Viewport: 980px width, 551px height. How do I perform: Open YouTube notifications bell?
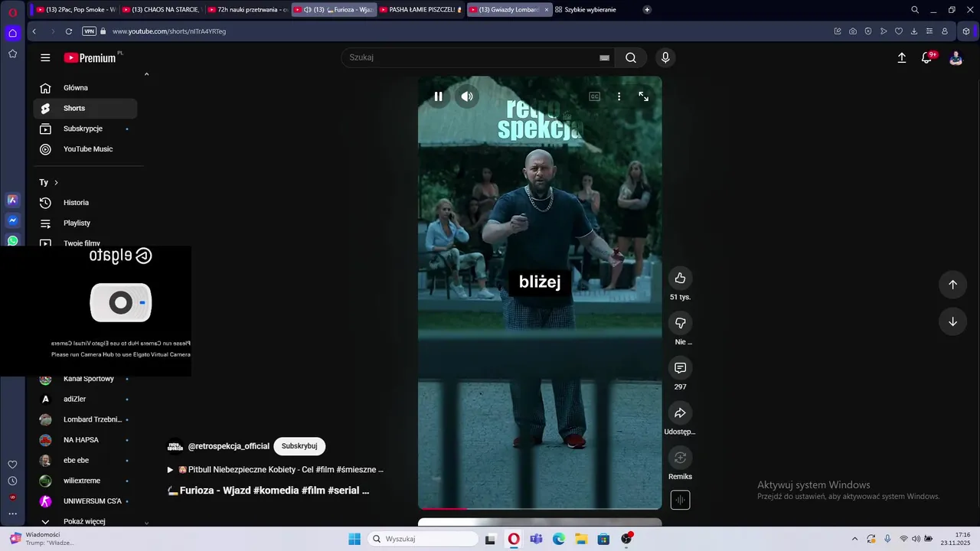click(926, 57)
